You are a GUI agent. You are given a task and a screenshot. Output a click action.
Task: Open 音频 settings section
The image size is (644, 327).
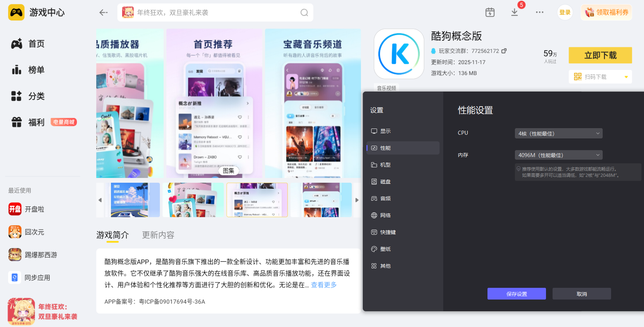(x=403, y=198)
